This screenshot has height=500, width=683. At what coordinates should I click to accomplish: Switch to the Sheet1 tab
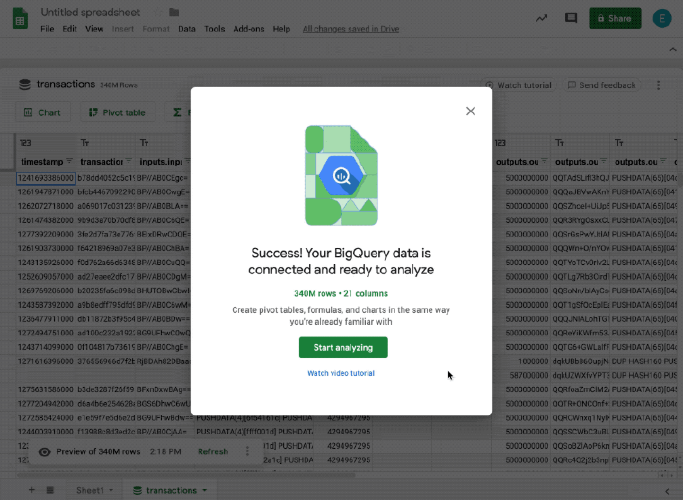point(90,490)
